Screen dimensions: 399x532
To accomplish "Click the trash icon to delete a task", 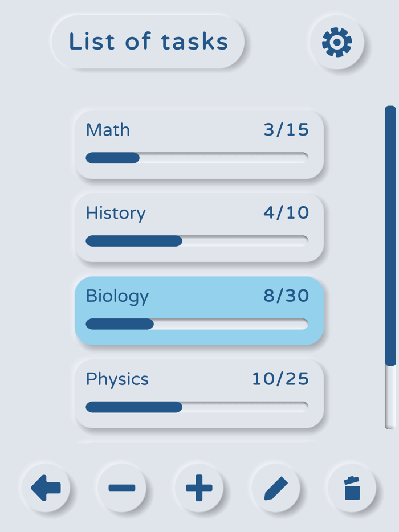I will [352, 488].
